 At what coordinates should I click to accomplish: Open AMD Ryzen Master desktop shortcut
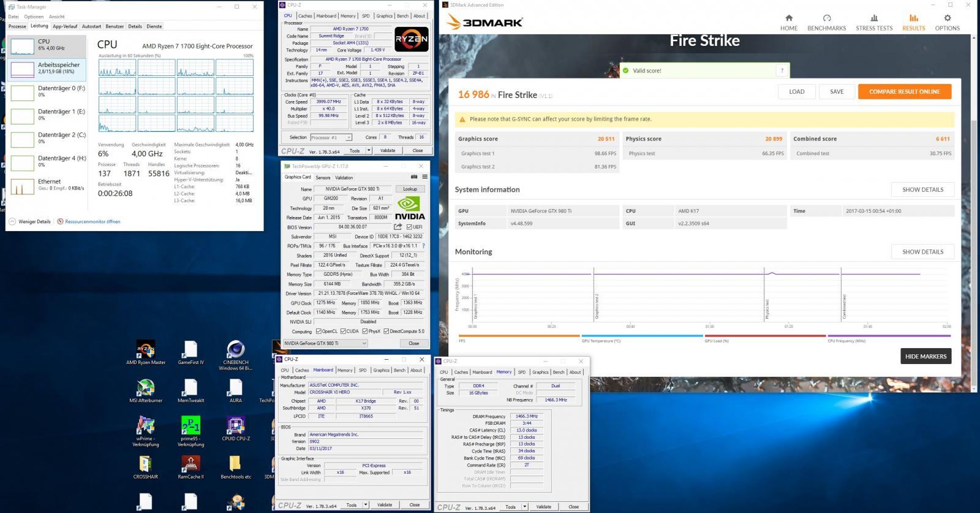coord(146,352)
